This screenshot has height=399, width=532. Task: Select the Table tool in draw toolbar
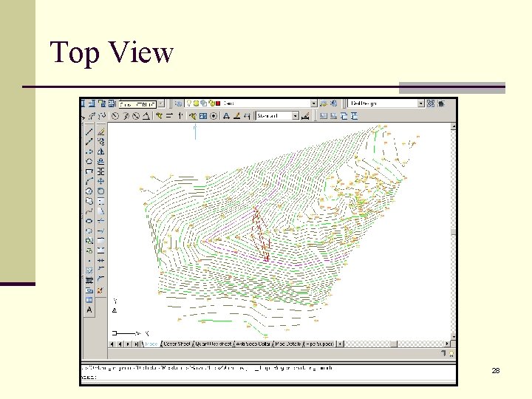pos(89,300)
